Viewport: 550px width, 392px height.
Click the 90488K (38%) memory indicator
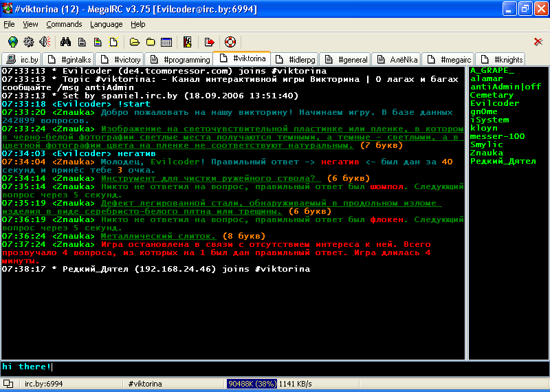tap(252, 384)
